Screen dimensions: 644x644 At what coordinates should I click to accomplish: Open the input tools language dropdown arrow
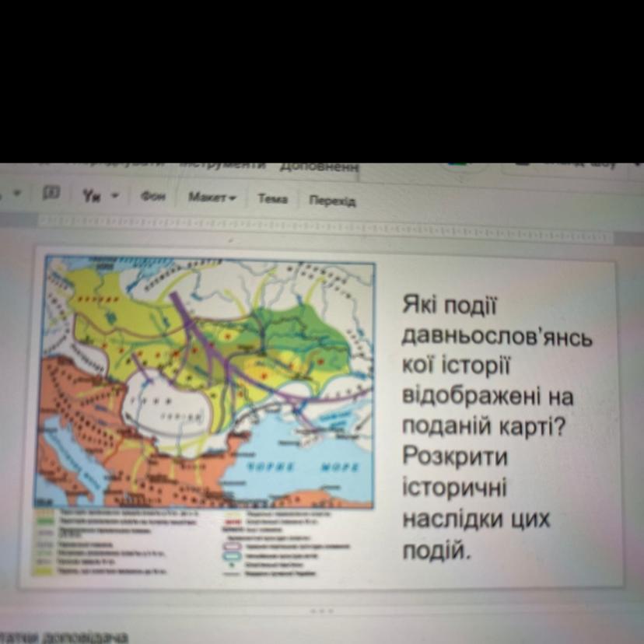pos(114,197)
